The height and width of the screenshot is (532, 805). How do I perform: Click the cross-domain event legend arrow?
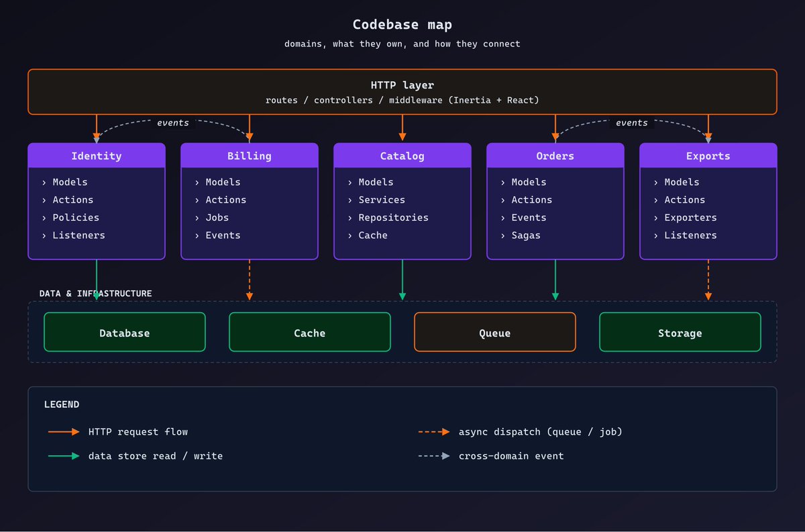[x=434, y=456]
